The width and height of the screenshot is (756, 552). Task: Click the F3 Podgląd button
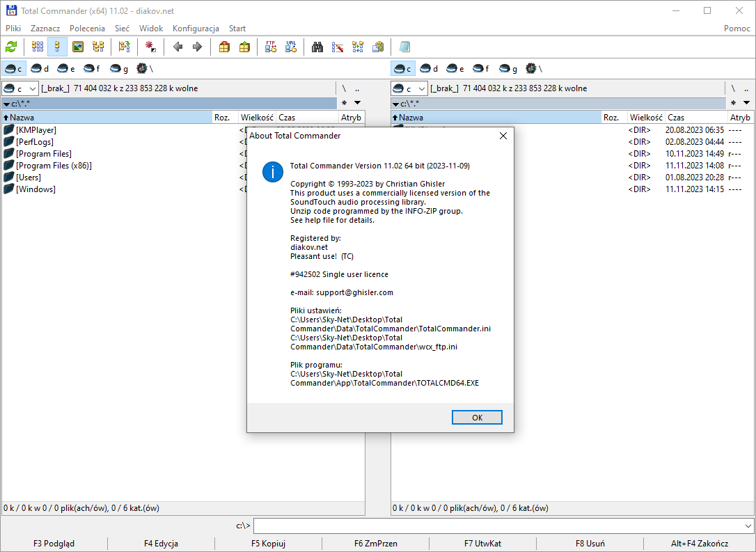[x=54, y=544]
